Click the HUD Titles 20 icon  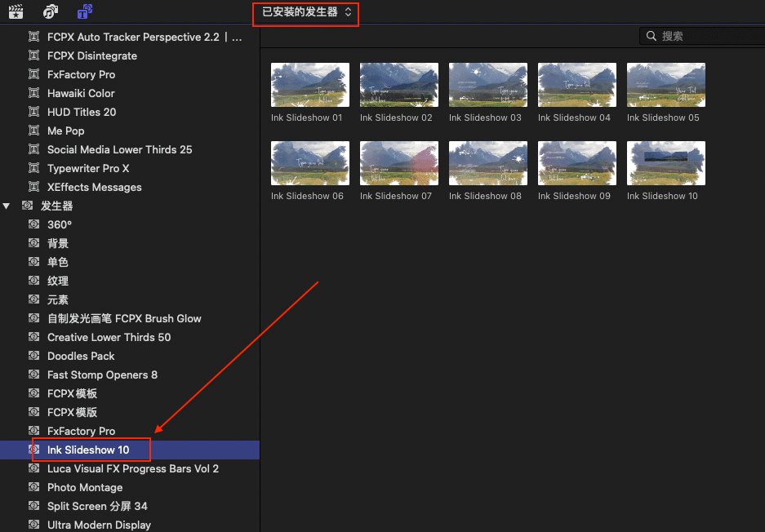click(33, 112)
